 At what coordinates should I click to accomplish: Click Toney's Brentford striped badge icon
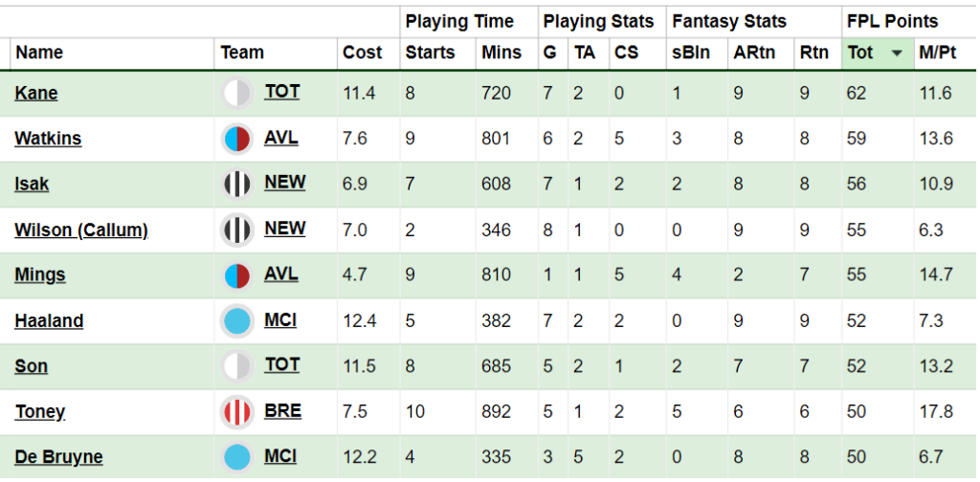[236, 412]
